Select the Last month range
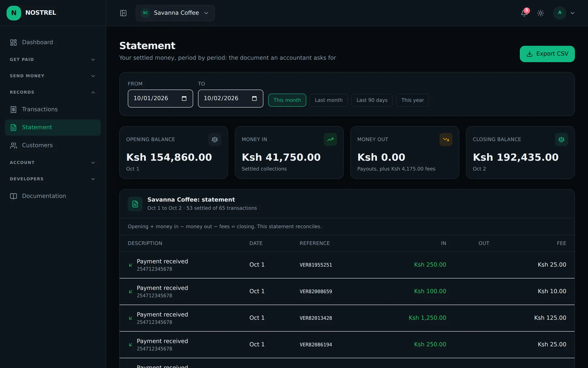588x368 pixels. [x=329, y=100]
